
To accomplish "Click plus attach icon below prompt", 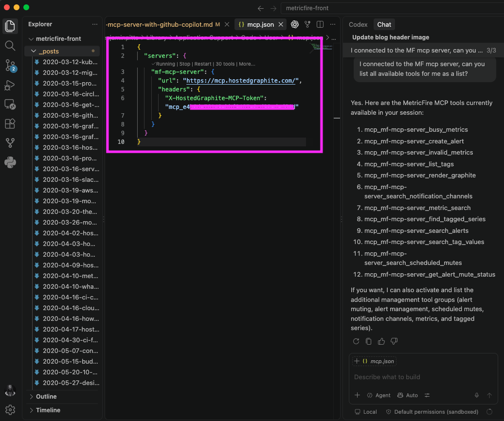I will (x=358, y=395).
